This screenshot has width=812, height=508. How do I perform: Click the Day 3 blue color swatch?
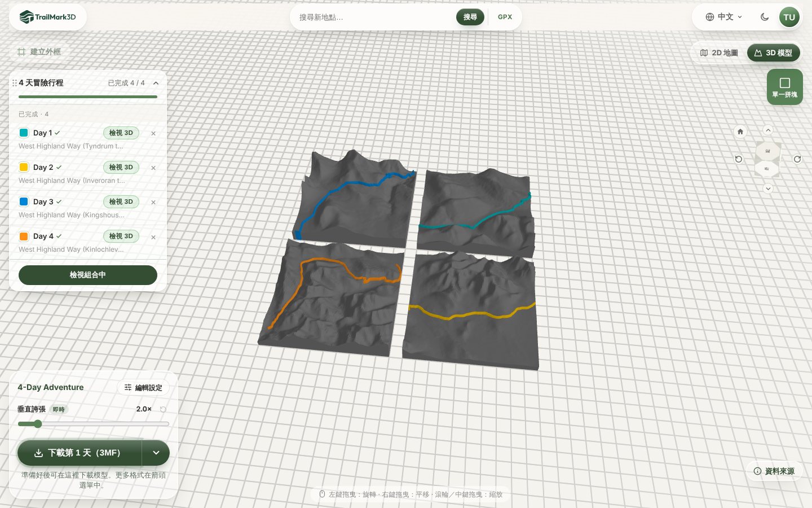pos(24,202)
